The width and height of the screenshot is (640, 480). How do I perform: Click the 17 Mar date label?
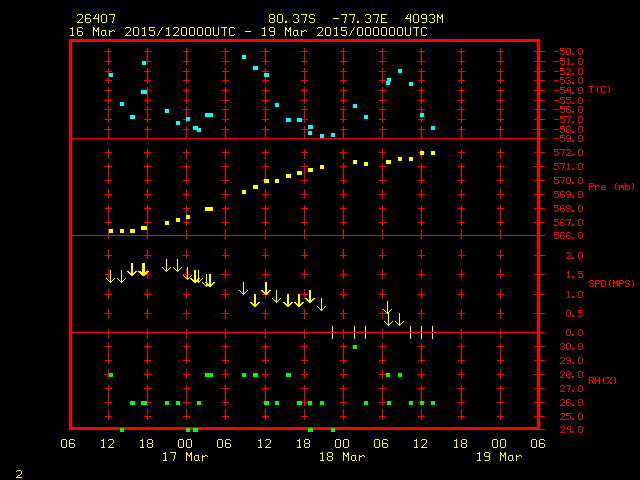pos(185,457)
